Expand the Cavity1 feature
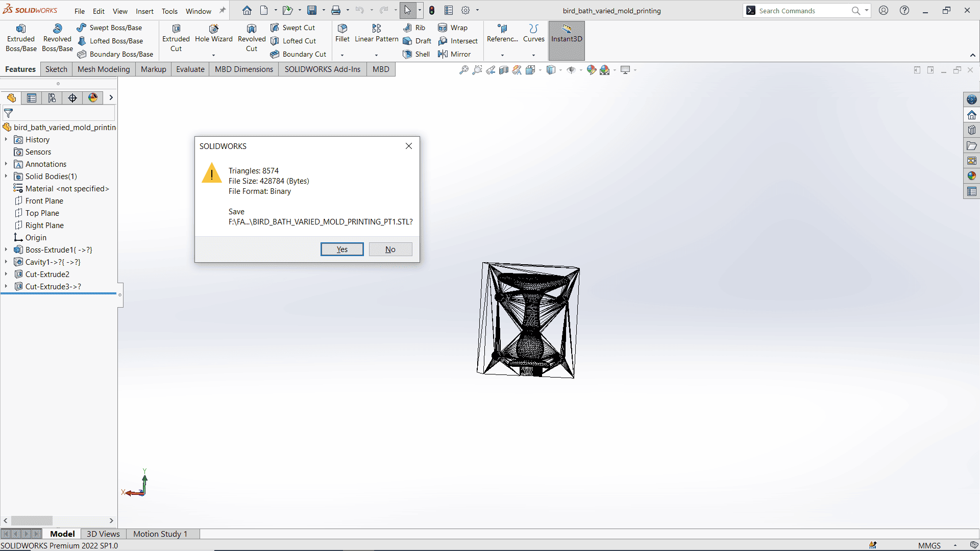 coord(6,262)
